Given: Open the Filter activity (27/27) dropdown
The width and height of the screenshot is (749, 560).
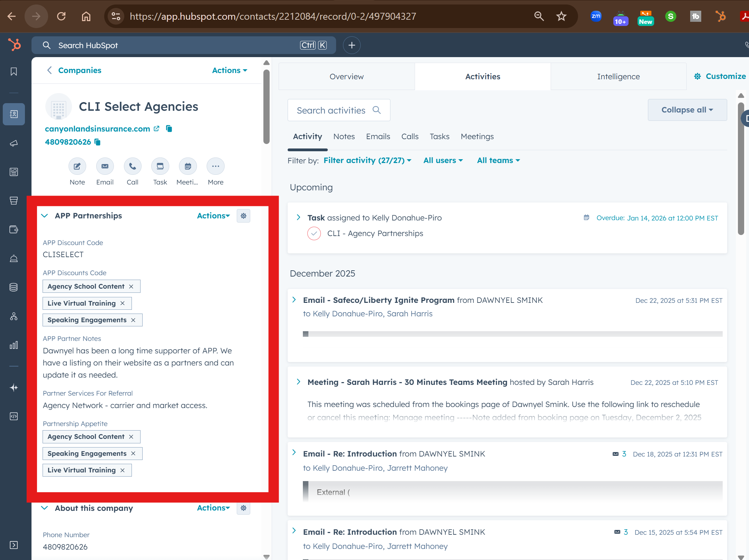Looking at the screenshot, I should tap(367, 161).
